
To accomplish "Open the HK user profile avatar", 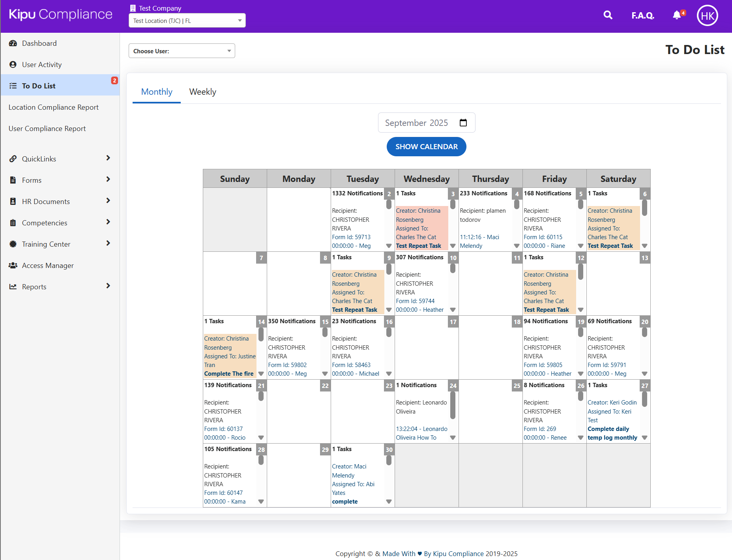I will click(x=707, y=16).
